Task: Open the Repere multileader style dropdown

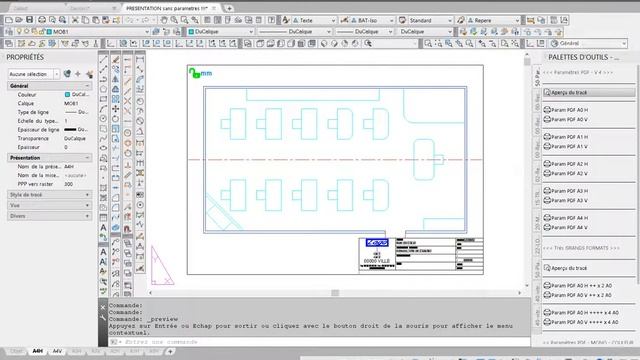Action: (x=517, y=20)
